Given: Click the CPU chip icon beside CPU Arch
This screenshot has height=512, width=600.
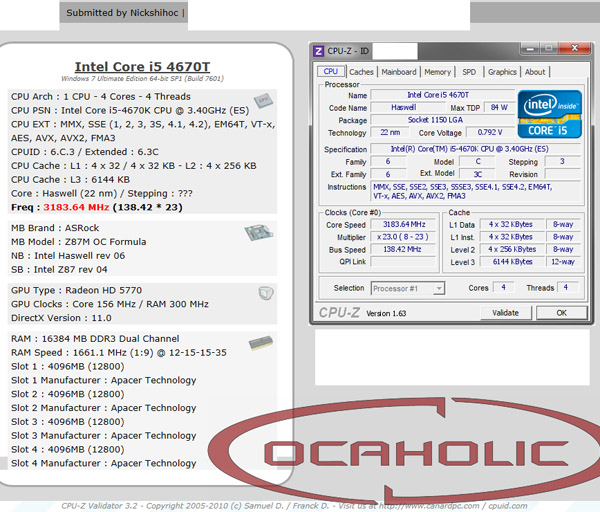Looking at the screenshot, I should (263, 101).
